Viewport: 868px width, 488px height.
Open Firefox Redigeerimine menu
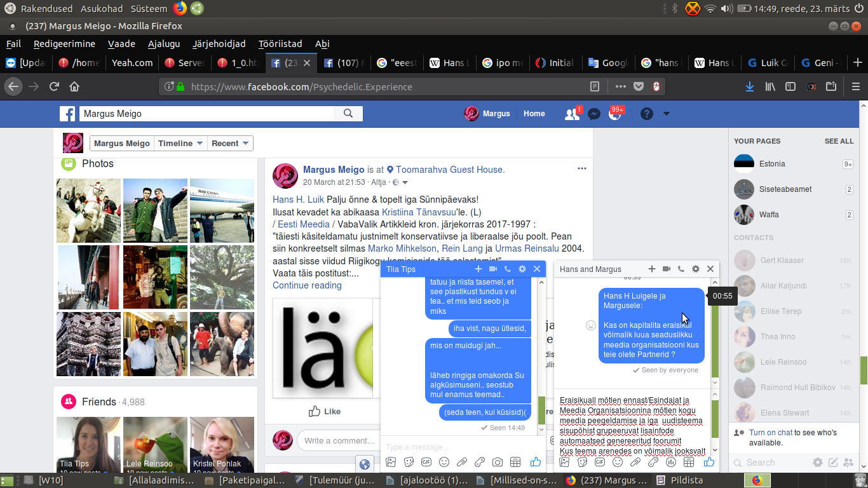tap(64, 44)
